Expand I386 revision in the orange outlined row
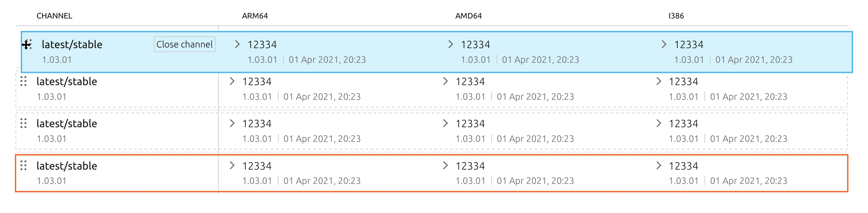Screen dimensions: 868x213 658,165
